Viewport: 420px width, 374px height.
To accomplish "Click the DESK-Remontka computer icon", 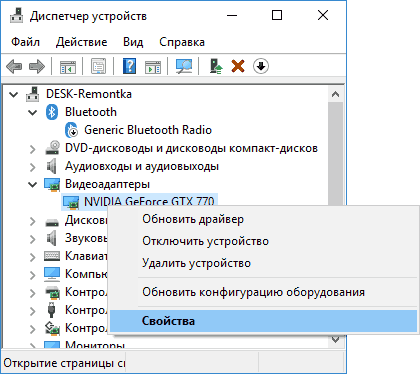I will (33, 94).
